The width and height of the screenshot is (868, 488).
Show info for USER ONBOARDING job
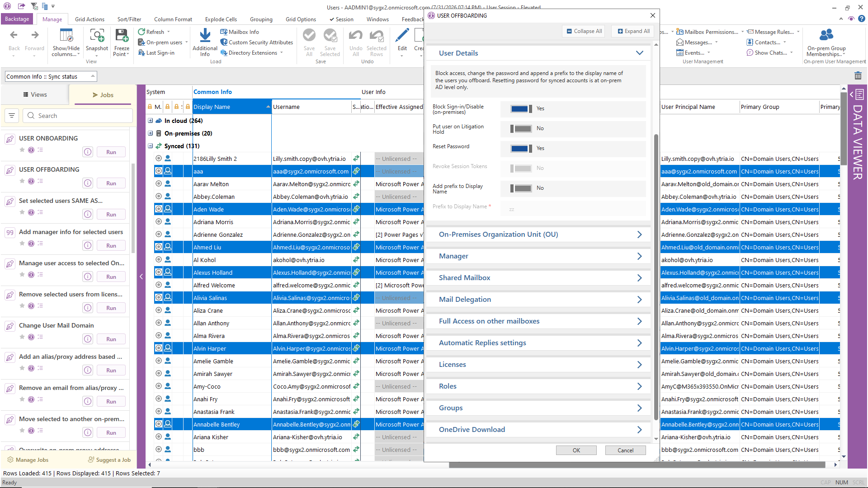click(x=88, y=152)
